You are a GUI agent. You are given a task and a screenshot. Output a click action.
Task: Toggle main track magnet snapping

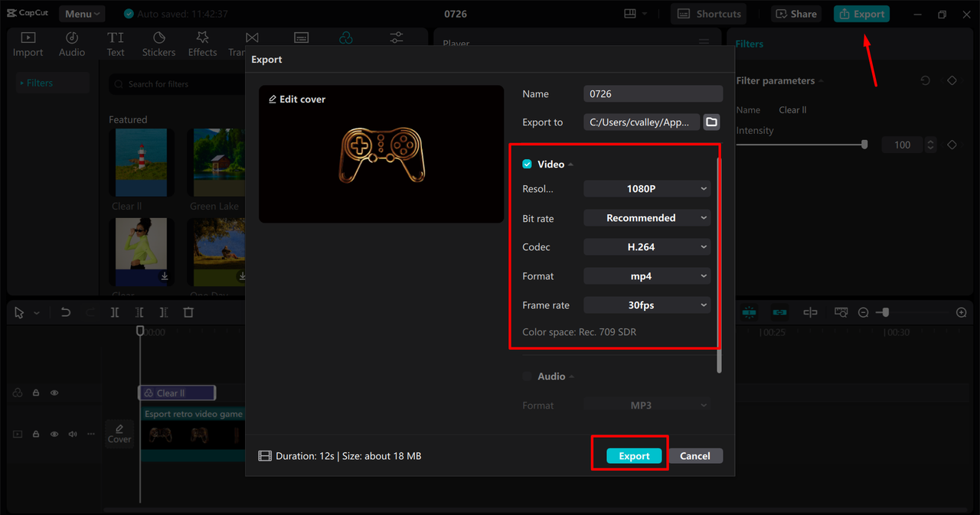click(749, 312)
